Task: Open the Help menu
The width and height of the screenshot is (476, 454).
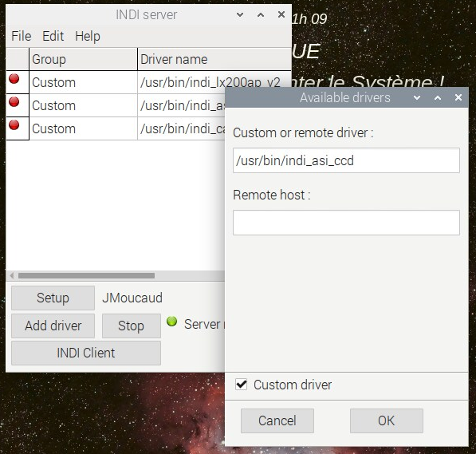Action: pos(88,36)
